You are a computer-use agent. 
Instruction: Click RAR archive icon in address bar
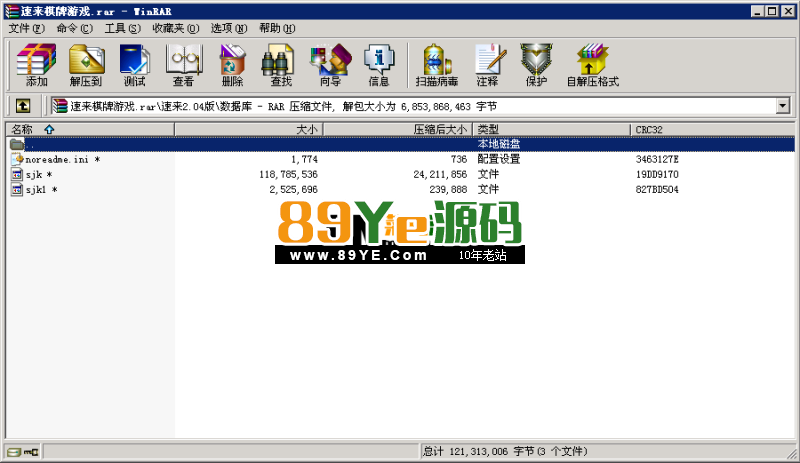60,106
